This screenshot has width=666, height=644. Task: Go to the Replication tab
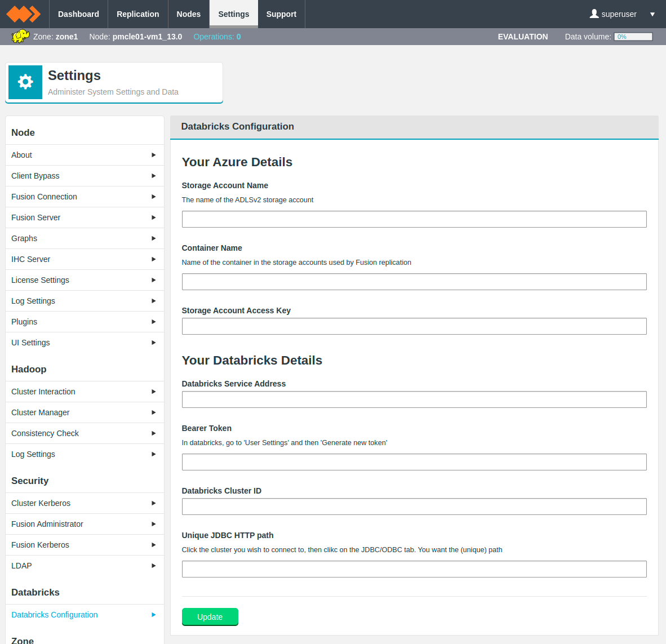[x=138, y=14]
